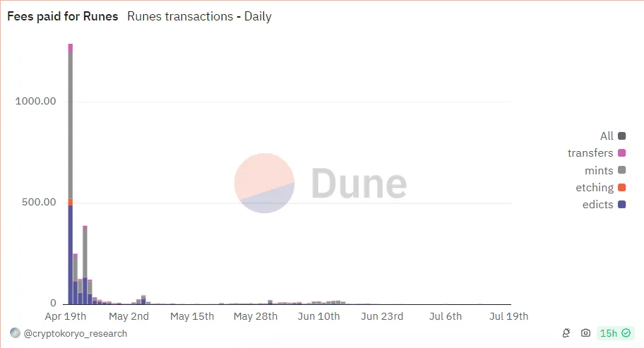This screenshot has width=644, height=348.
Task: Toggle the mints gray legend square
Action: [x=622, y=170]
